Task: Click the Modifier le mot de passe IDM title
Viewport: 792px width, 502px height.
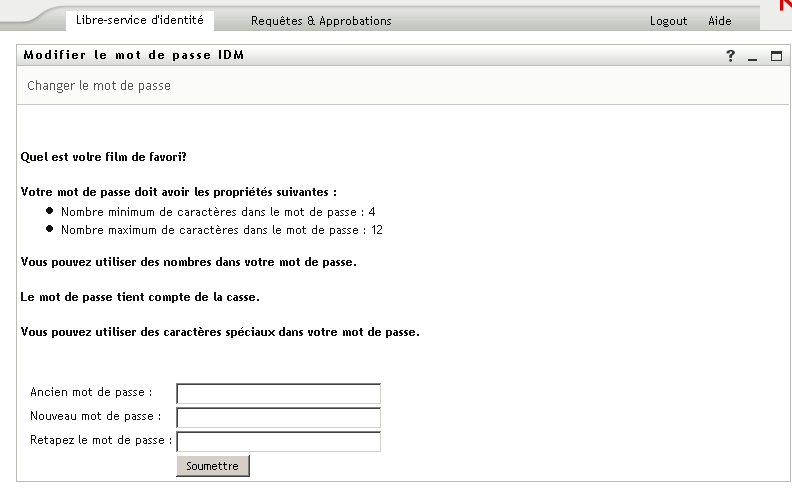Action: 134,56
